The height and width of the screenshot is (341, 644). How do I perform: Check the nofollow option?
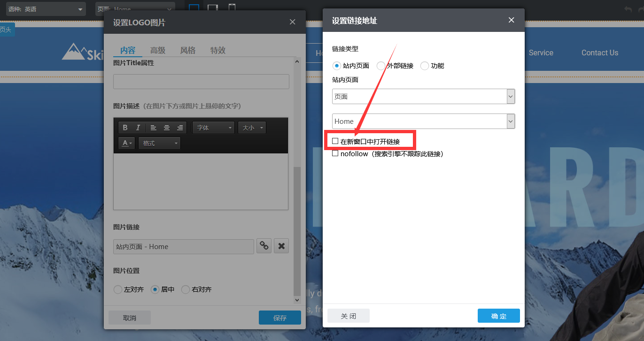point(335,153)
